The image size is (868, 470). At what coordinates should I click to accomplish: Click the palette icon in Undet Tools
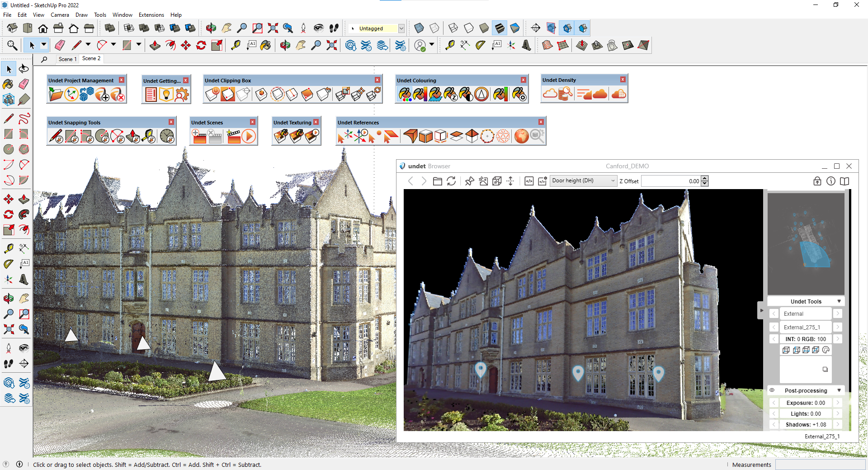click(826, 350)
